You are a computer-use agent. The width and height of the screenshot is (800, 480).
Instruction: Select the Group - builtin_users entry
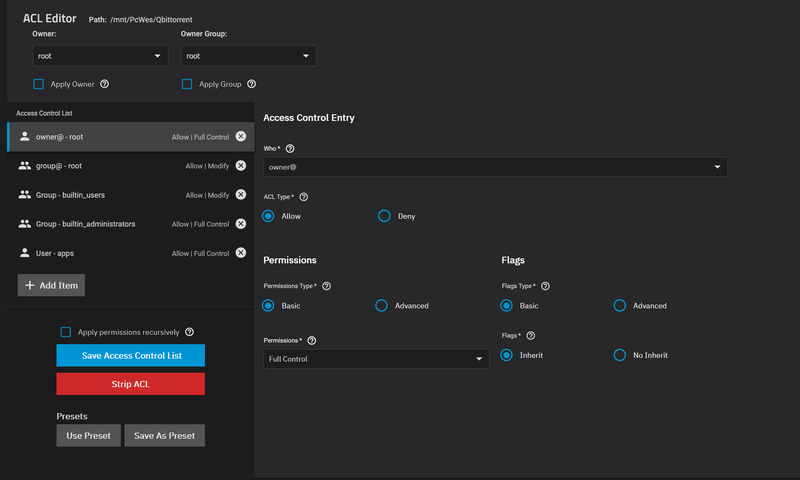(x=131, y=195)
